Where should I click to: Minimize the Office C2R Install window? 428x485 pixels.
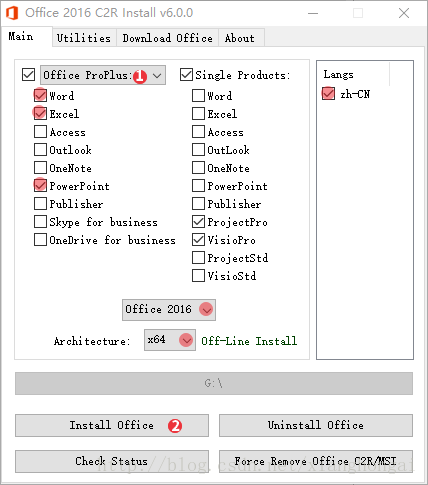click(313, 13)
